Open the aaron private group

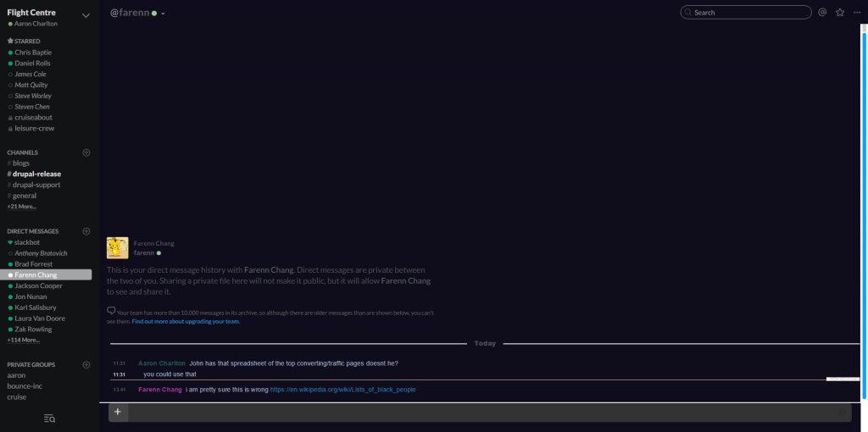16,375
